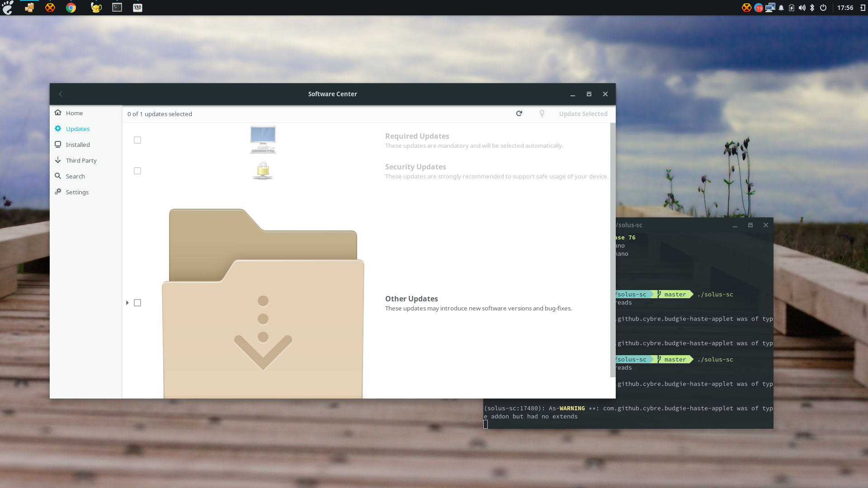Click the Security Updates heading
Image resolution: width=868 pixels, height=488 pixels.
pos(415,167)
